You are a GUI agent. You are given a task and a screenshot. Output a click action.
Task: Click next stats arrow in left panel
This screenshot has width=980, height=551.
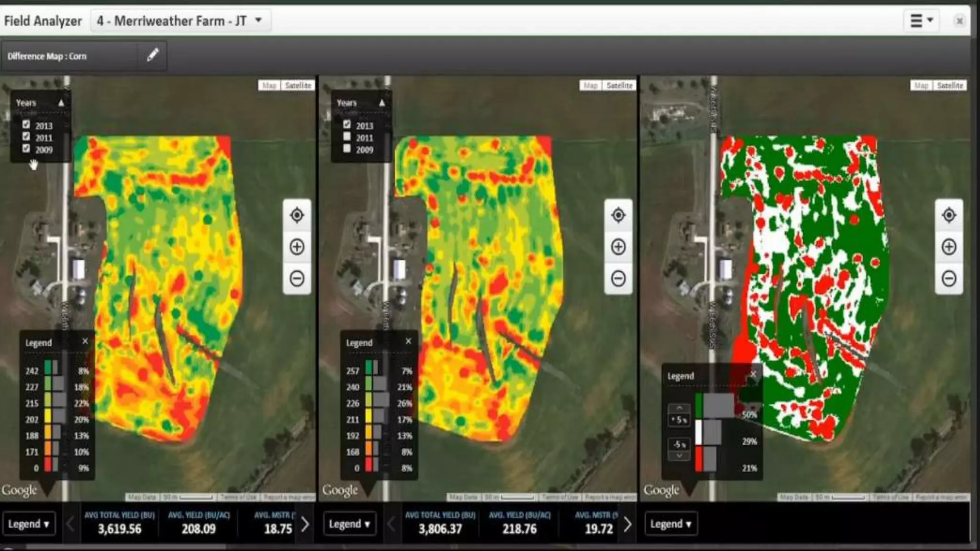[305, 524]
